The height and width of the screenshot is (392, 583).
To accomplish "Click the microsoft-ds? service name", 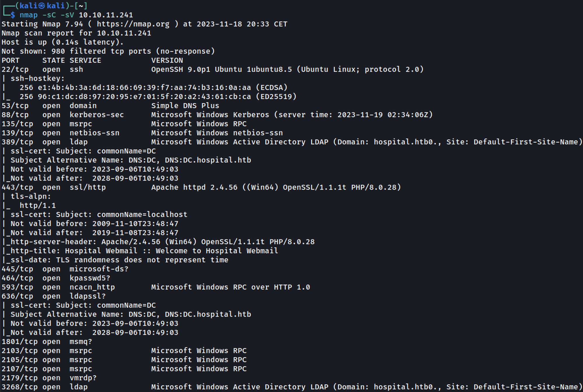I will [99, 269].
